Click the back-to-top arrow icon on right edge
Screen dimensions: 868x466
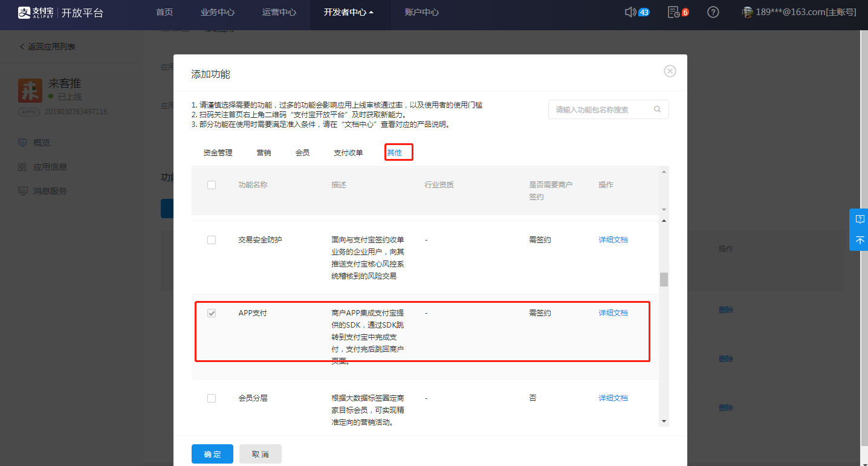[860, 240]
